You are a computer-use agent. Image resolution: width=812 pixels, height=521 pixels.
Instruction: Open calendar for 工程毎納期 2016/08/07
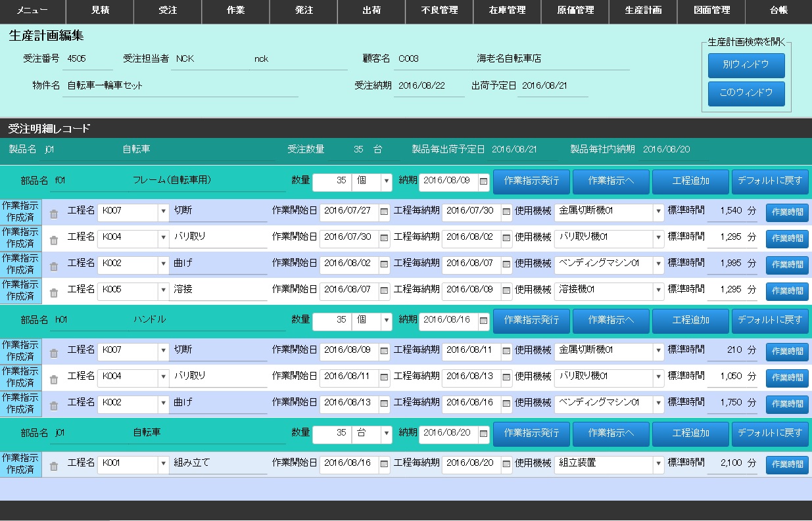[506, 263]
